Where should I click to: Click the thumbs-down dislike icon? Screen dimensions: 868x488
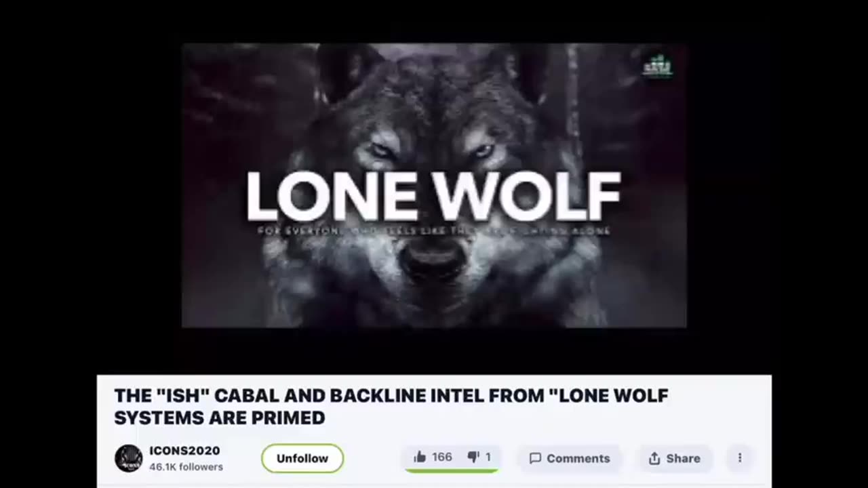point(473,457)
